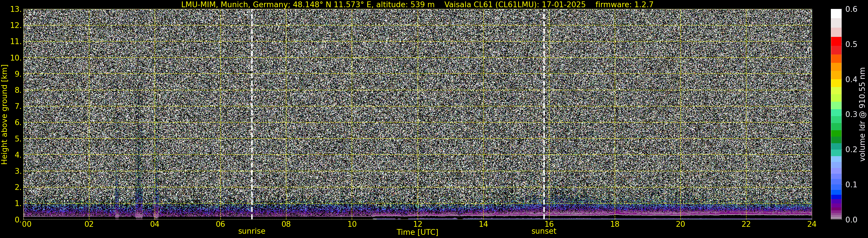Screen dimensions: 868x238
Task: Click the height axis tick label '5.'
Action: (18, 139)
